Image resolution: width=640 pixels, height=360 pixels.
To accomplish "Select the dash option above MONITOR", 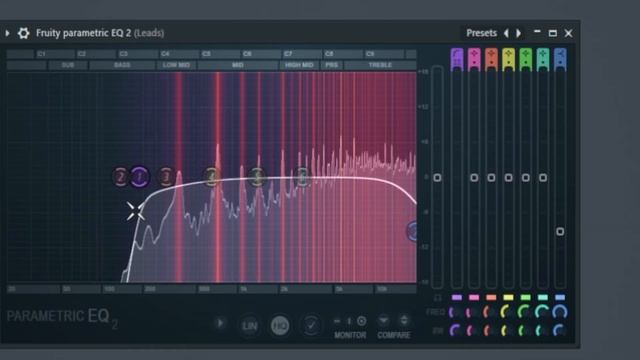I will pyautogui.click(x=337, y=321).
